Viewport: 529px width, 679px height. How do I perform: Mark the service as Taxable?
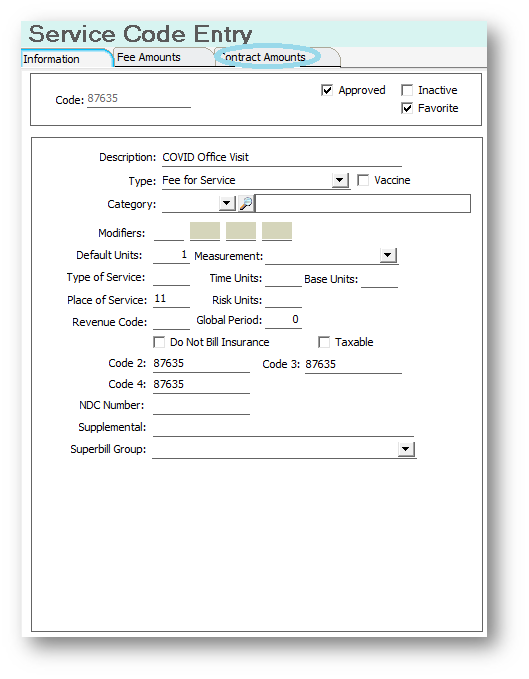[x=324, y=343]
